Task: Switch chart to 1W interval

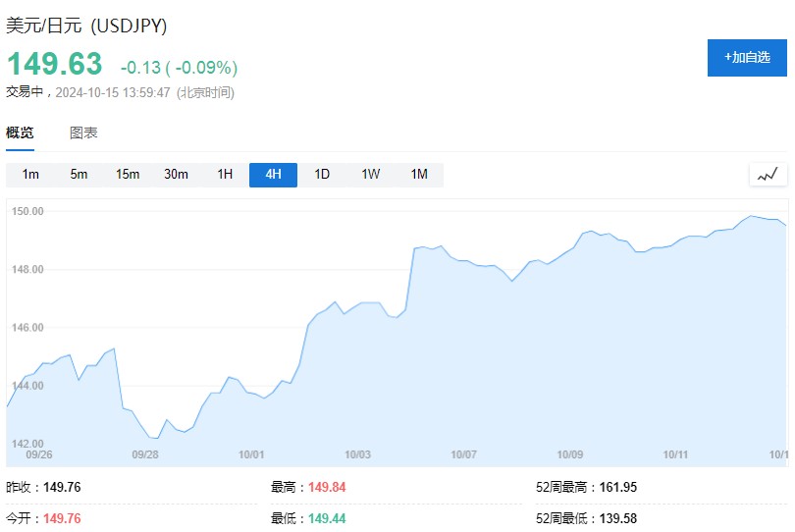Action: (370, 175)
